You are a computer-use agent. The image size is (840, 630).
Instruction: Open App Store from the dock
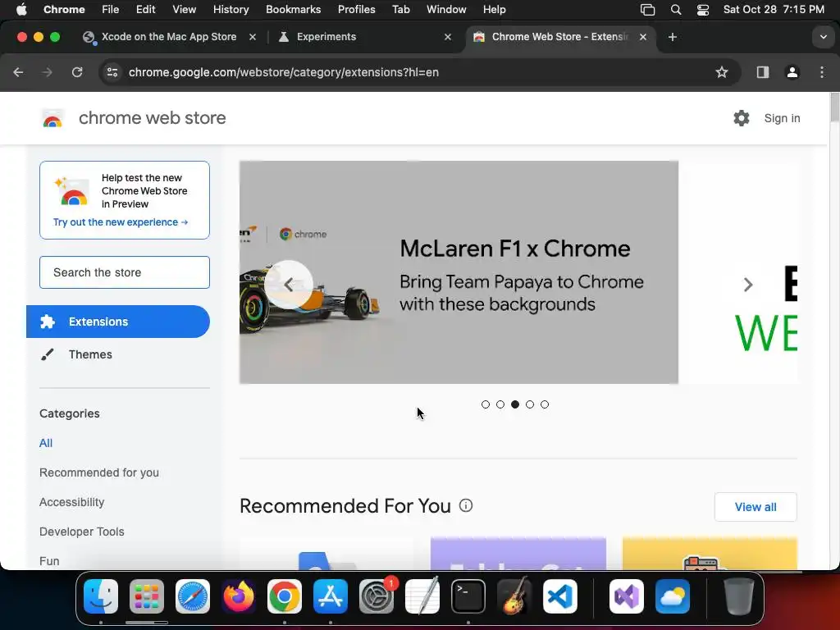331,596
